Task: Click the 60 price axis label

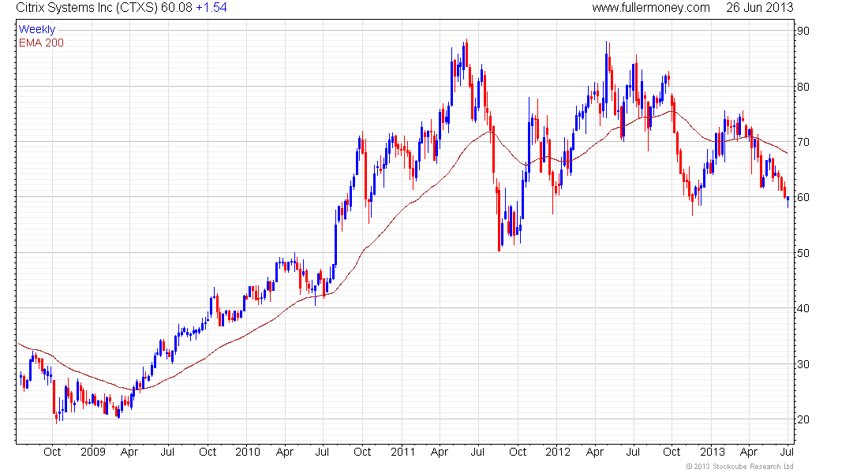Action: pos(803,198)
